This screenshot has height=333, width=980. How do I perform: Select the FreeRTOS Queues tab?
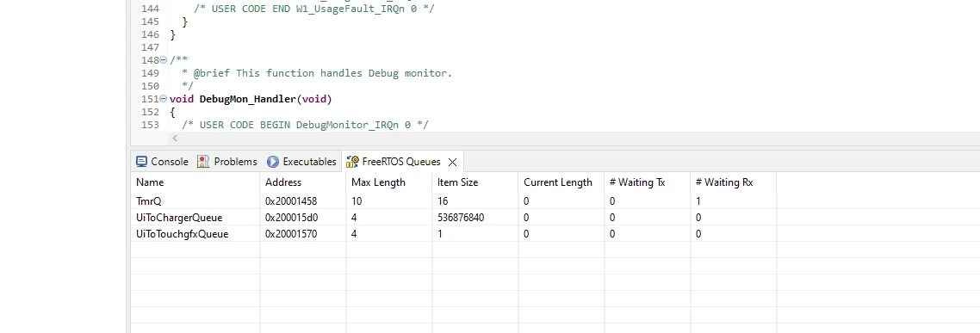click(401, 162)
